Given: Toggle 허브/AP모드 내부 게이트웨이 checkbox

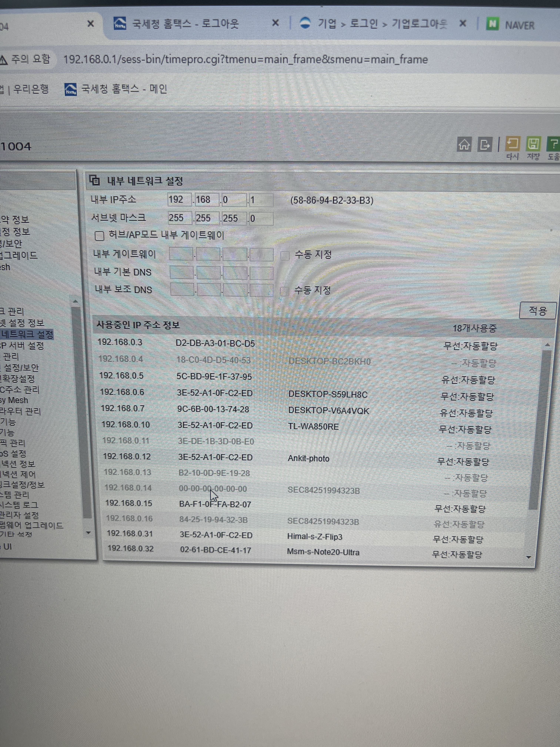Looking at the screenshot, I should (99, 235).
